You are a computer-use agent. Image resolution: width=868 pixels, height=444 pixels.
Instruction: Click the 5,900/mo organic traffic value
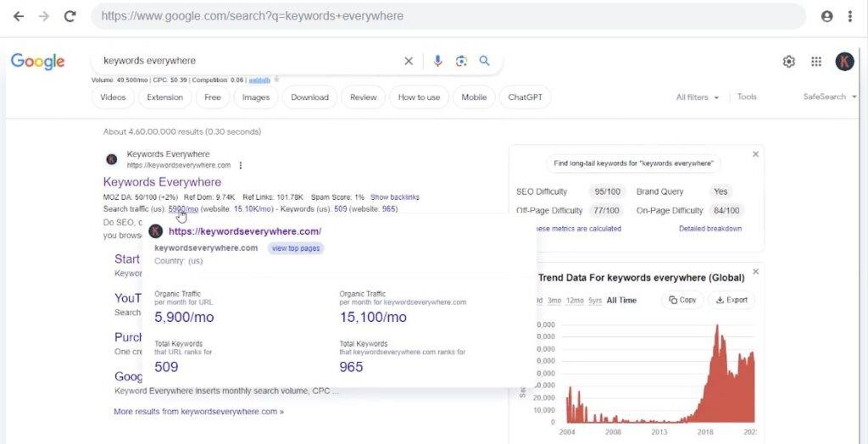tap(184, 317)
